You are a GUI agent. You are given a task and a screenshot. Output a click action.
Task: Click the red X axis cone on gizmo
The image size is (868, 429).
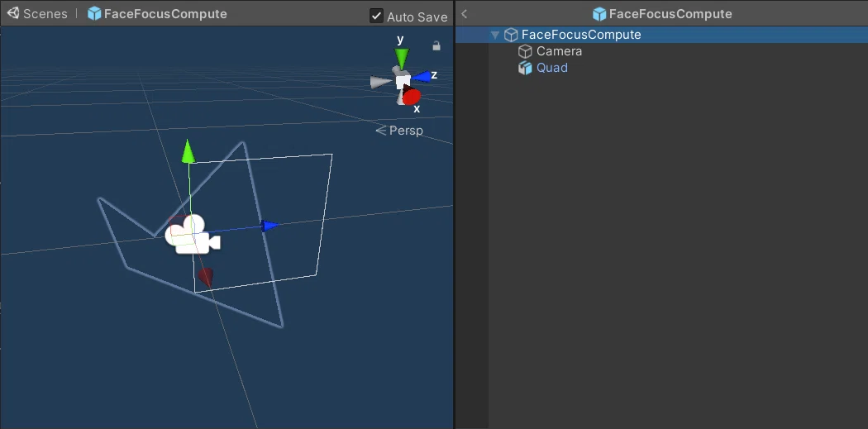coord(411,97)
